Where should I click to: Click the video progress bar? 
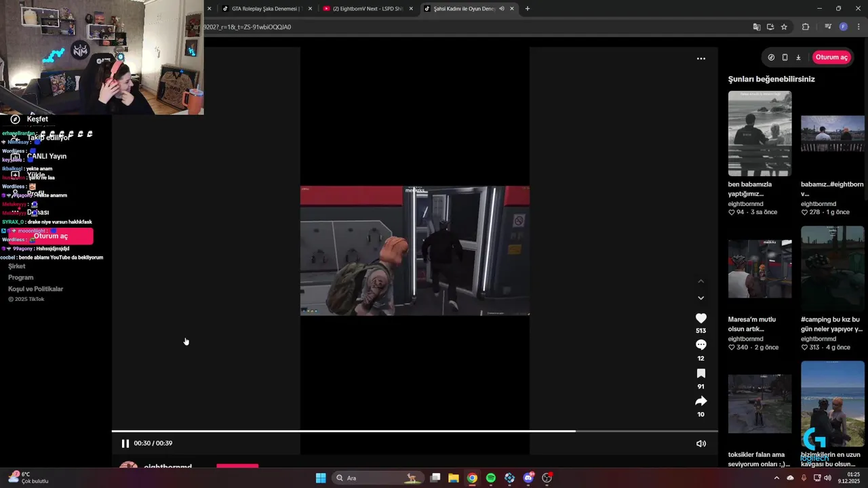tap(414, 431)
